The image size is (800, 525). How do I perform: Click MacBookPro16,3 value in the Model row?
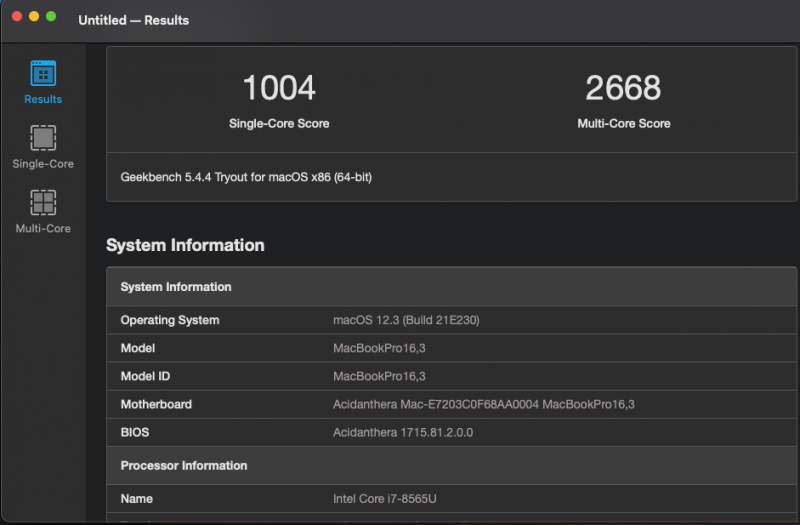tap(379, 348)
